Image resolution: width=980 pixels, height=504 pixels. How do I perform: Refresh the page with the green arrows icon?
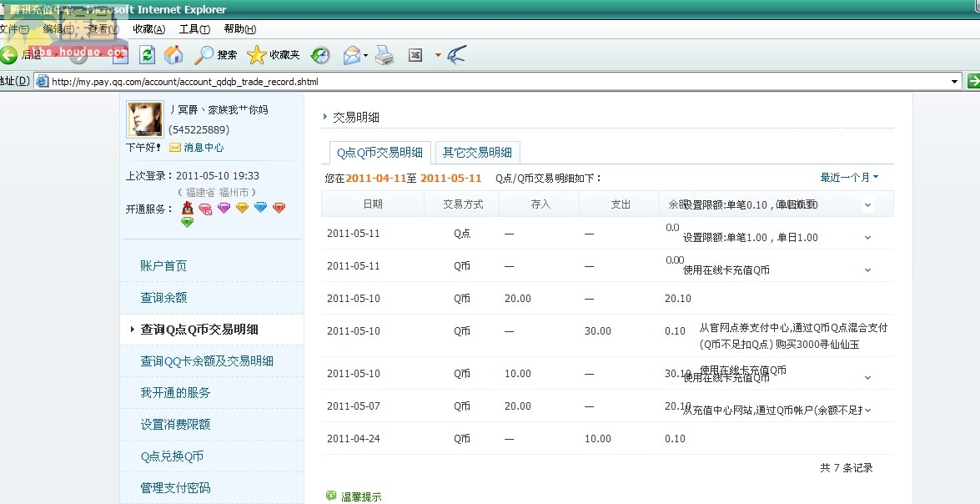(147, 55)
